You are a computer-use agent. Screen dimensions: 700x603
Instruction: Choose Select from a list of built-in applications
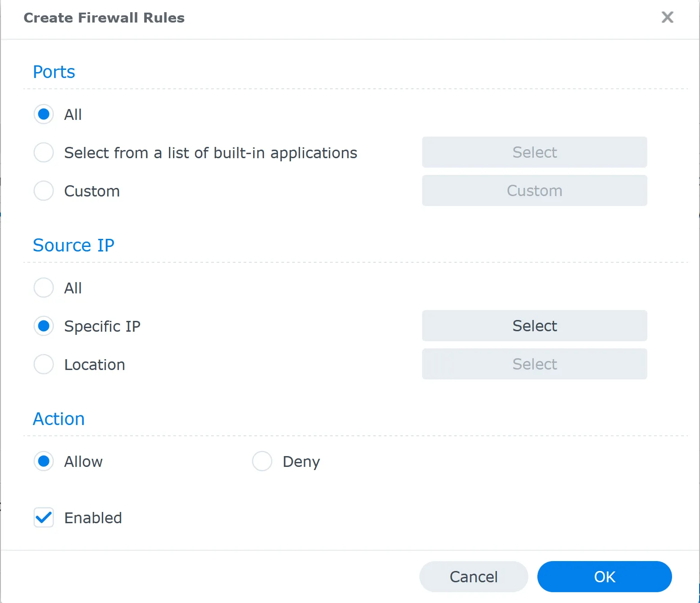coord(43,153)
